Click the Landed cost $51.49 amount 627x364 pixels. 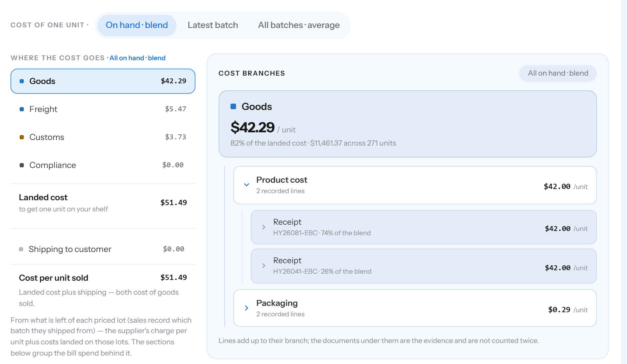click(x=173, y=203)
